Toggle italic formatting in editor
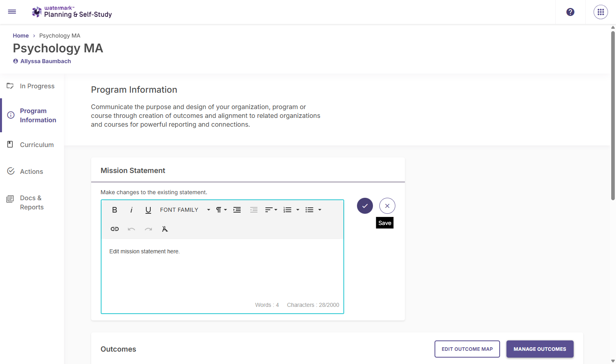616x364 pixels. [131, 210]
